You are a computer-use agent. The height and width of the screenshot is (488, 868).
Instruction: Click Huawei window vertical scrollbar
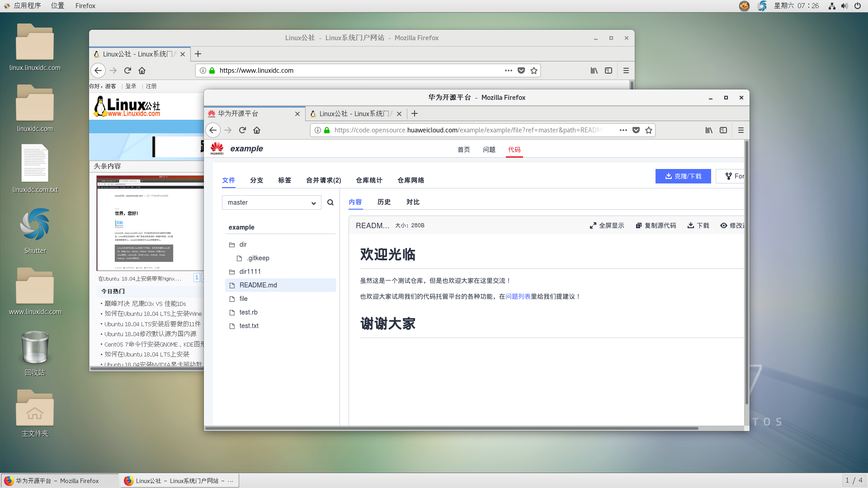click(746, 273)
